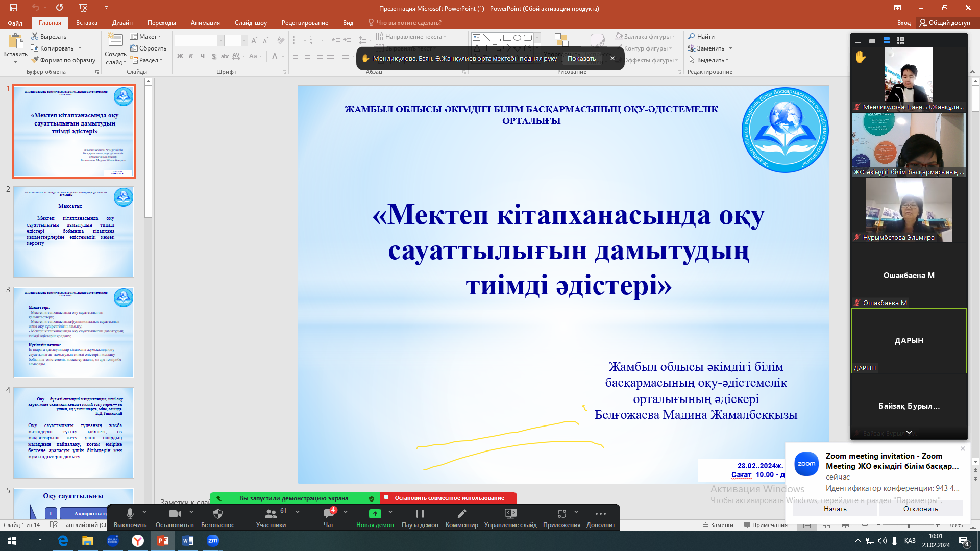Screen dimensions: 980x551
Task: Expand Shape fill (Заливка фигуры) dropdown
Action: tap(674, 36)
